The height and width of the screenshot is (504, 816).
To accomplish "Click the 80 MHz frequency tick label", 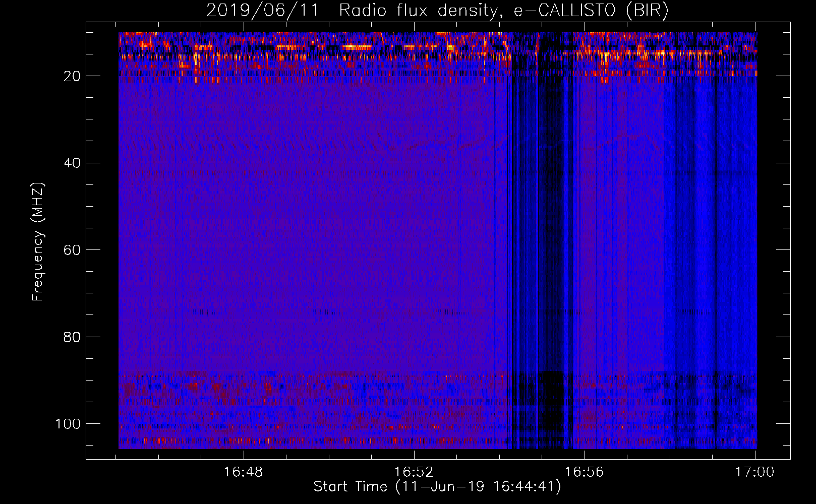I will click(x=72, y=337).
